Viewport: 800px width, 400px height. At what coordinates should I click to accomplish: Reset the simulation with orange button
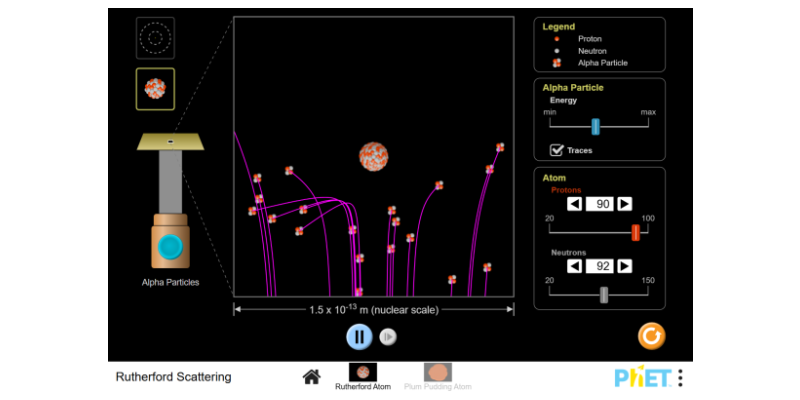click(x=651, y=336)
